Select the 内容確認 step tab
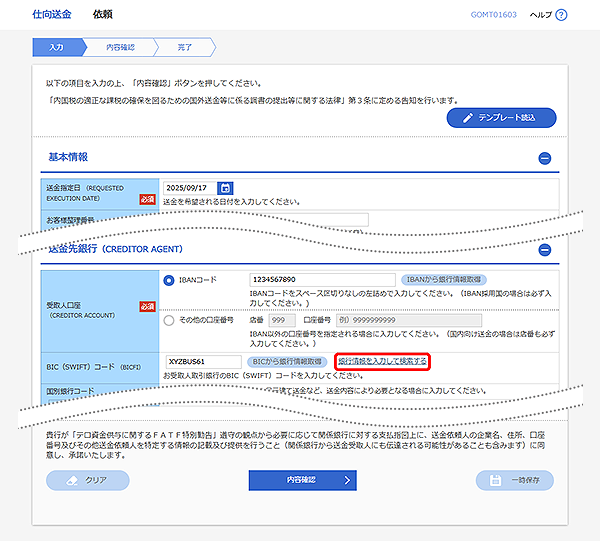600x541 pixels. pos(120,47)
